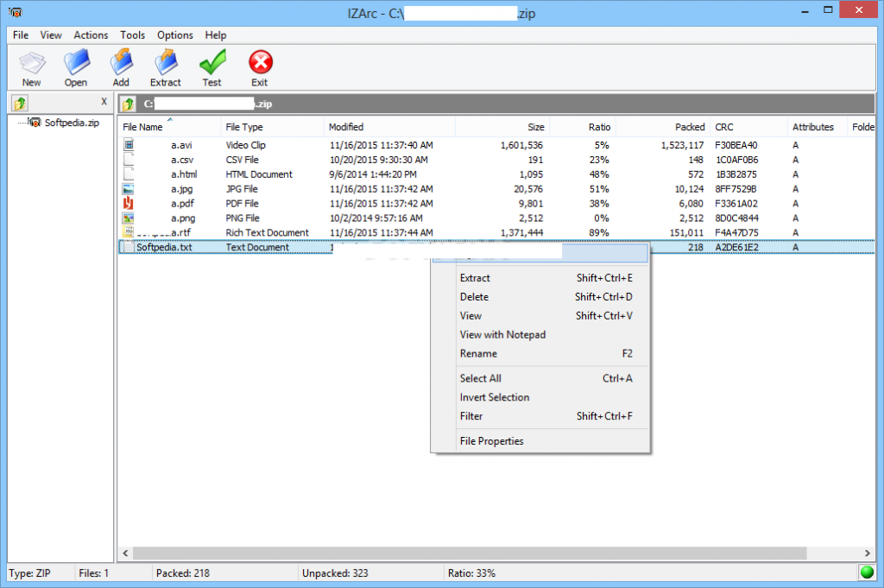884x588 pixels.
Task: Click the CRC value F30BEA40
Action: (x=736, y=145)
